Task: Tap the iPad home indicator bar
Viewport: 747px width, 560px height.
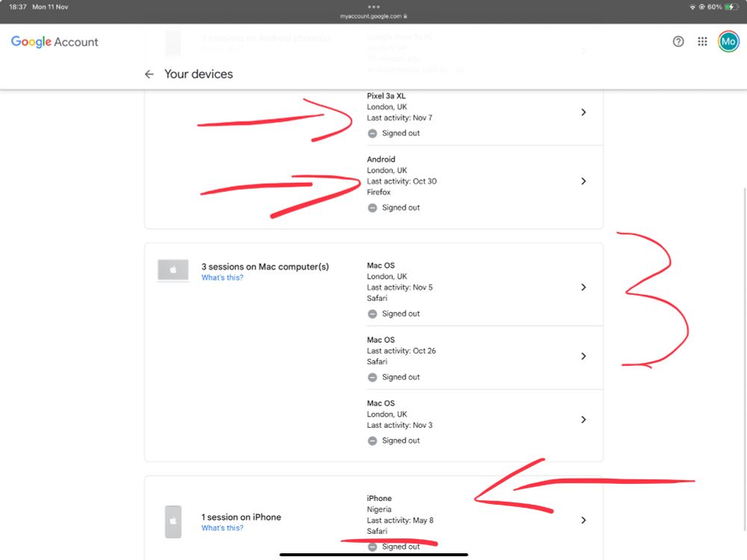Action: [374, 554]
